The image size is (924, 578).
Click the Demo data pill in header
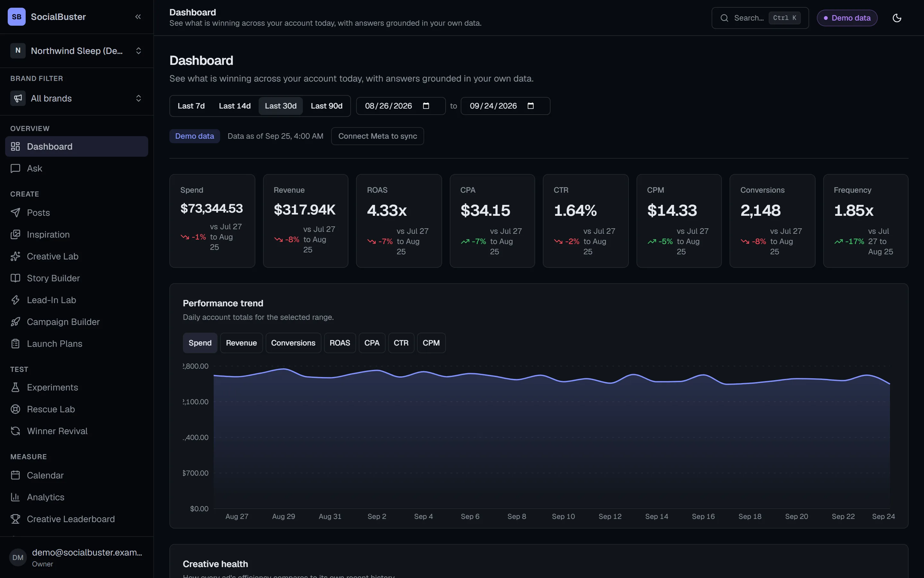pyautogui.click(x=847, y=18)
